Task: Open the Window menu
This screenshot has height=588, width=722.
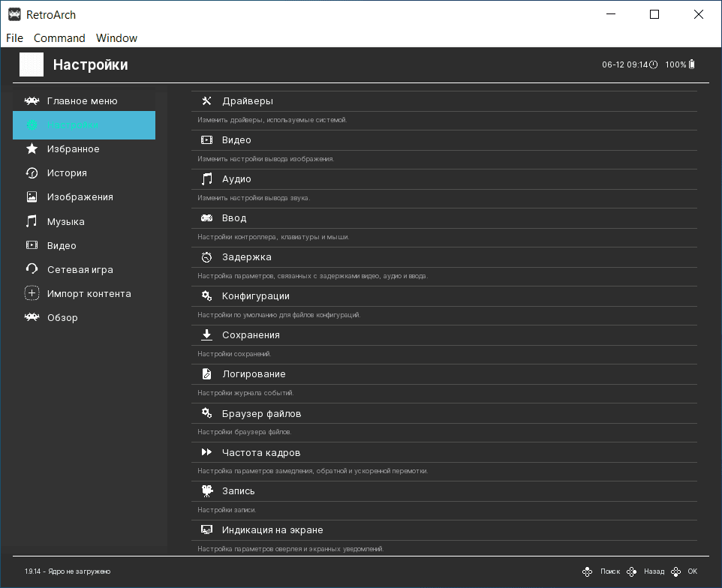Action: pos(116,38)
